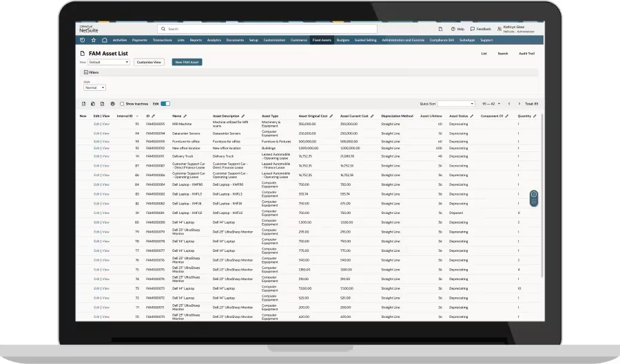The width and height of the screenshot is (620, 364).
Task: Open the Recent Records clock icon
Action: click(82, 40)
